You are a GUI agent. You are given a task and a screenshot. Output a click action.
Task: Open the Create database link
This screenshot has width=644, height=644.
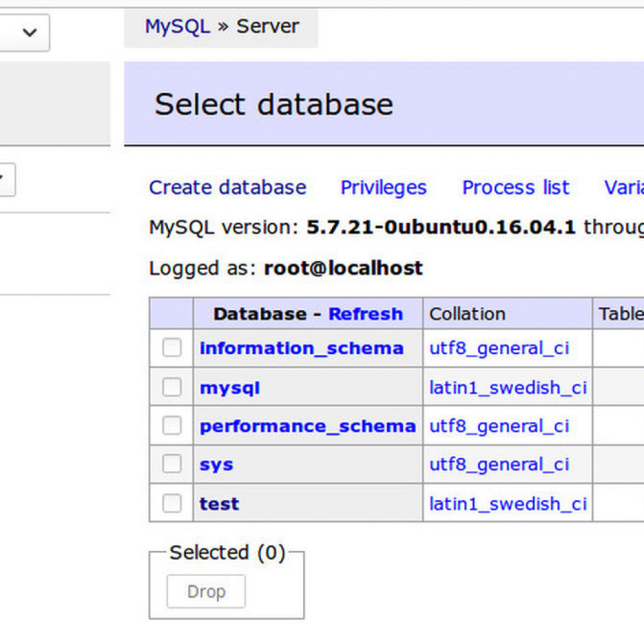pos(228,187)
